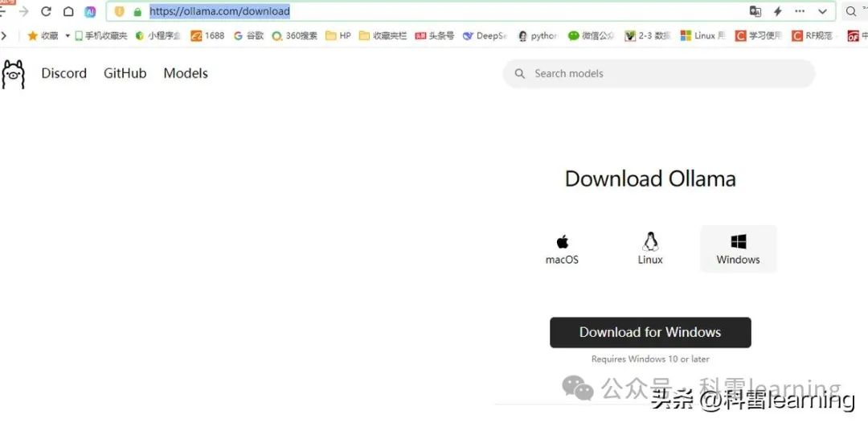This screenshot has height=423, width=868.
Task: Click the magnifier icon in Search models
Action: [x=520, y=74]
